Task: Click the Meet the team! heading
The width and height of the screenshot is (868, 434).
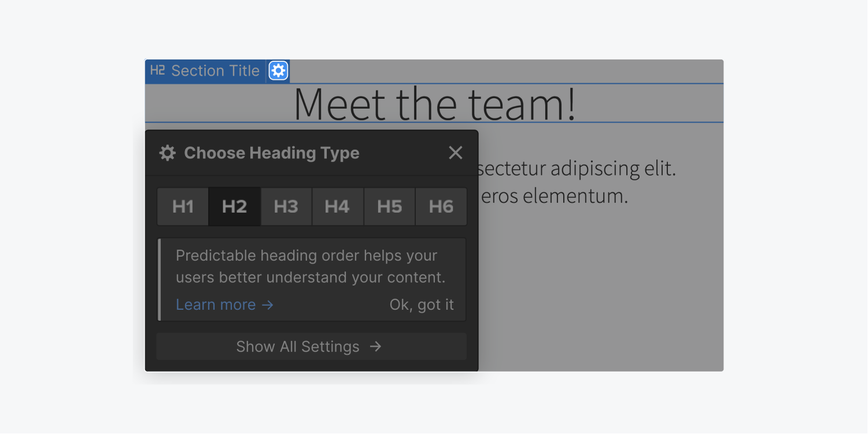Action: tap(434, 103)
